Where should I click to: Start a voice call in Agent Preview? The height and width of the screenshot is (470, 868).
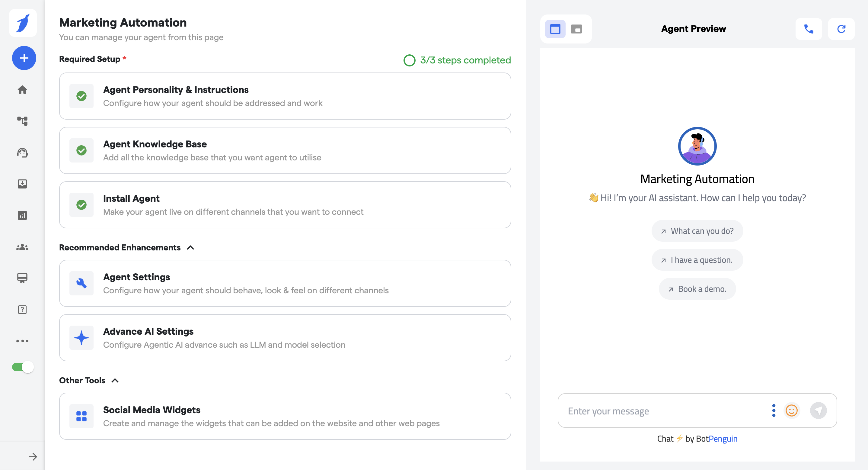pos(808,29)
